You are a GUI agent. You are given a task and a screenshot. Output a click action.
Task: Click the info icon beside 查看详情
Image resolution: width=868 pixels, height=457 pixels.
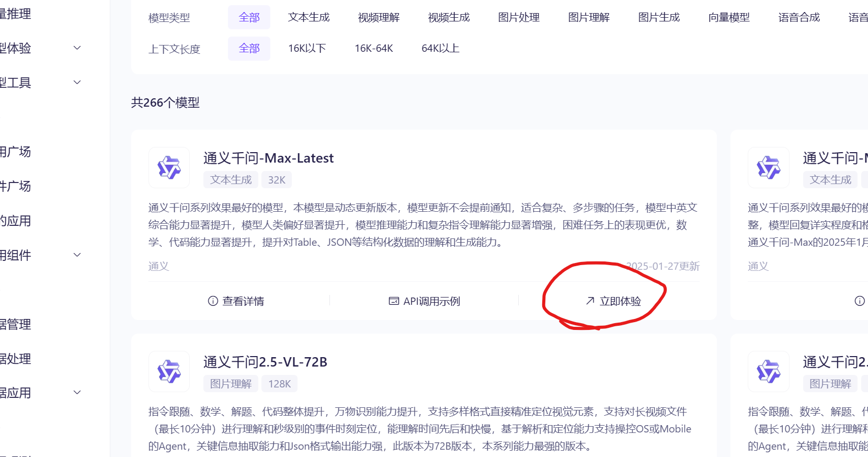(213, 301)
